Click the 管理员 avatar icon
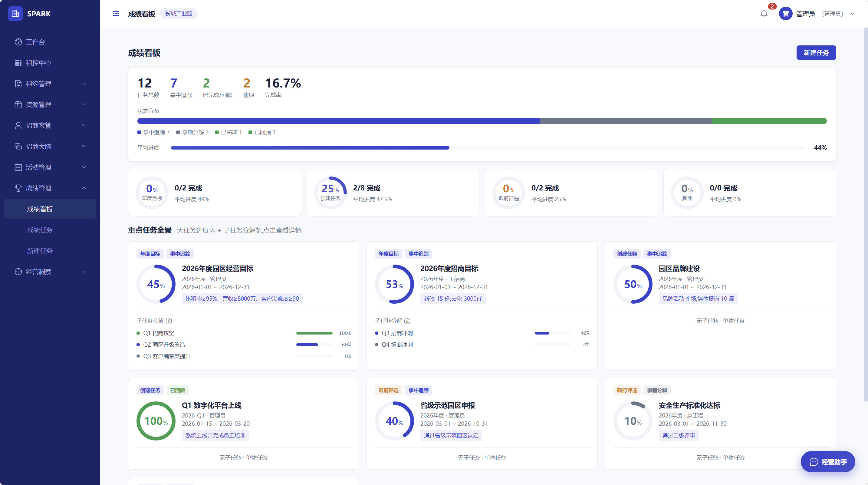868x485 pixels. (786, 14)
